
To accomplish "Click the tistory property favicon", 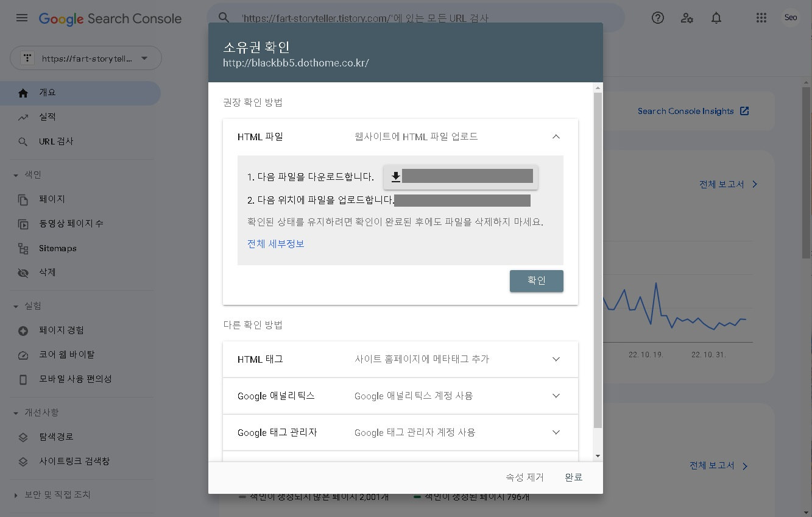I will [x=27, y=59].
